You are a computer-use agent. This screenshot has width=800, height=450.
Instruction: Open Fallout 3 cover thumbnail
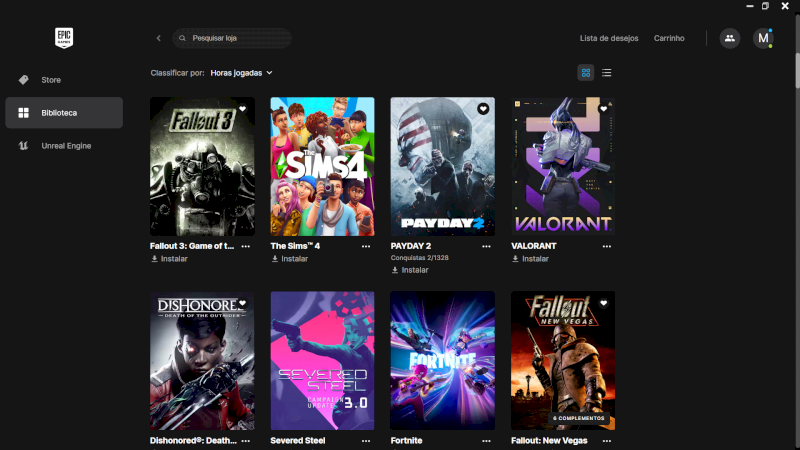coord(202,166)
